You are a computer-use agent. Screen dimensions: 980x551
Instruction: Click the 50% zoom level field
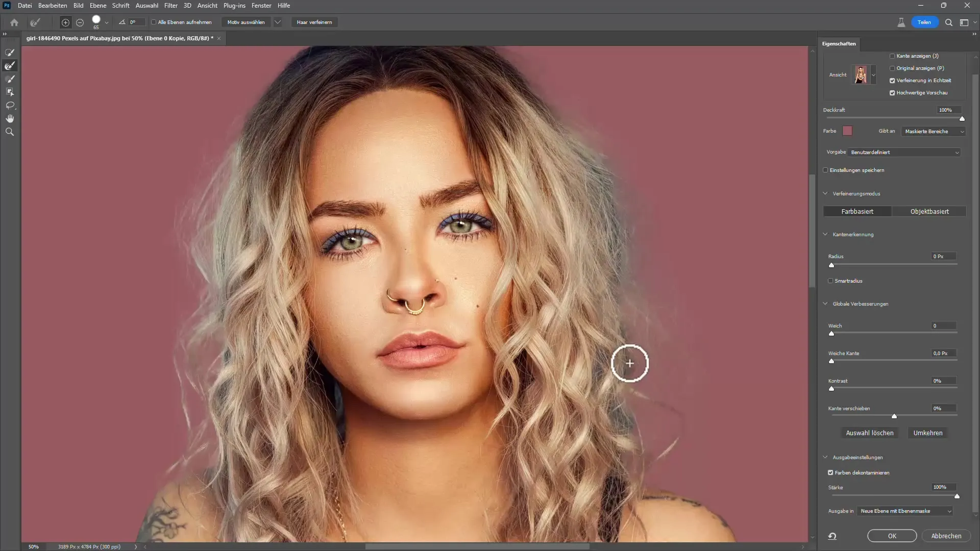point(34,546)
